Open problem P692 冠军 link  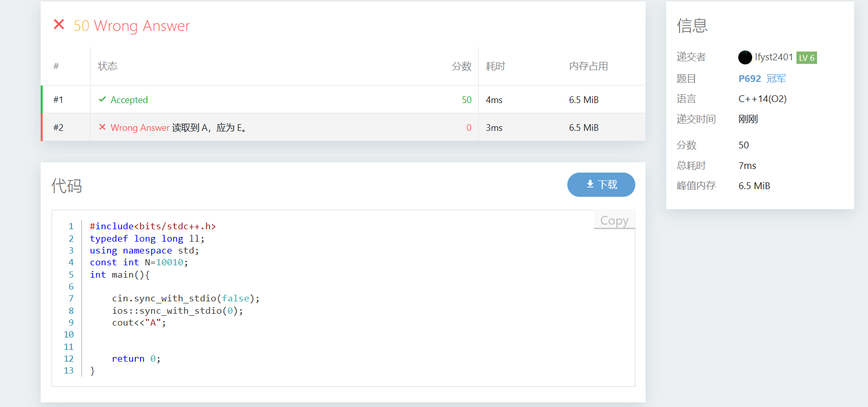click(762, 78)
